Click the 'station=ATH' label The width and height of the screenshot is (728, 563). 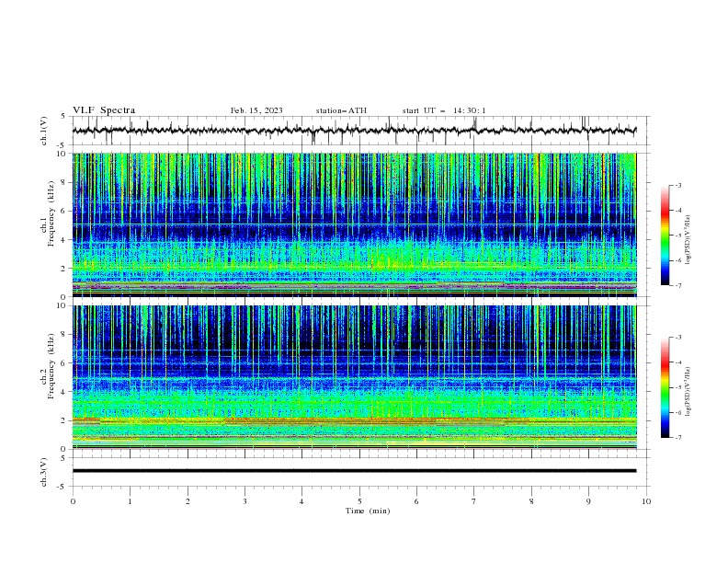coord(341,110)
